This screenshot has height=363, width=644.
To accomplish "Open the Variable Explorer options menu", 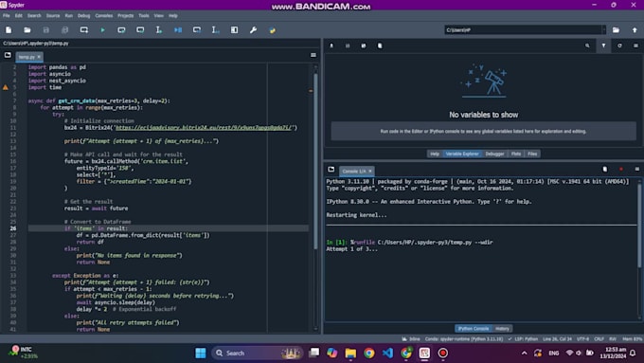I will pos(635,45).
